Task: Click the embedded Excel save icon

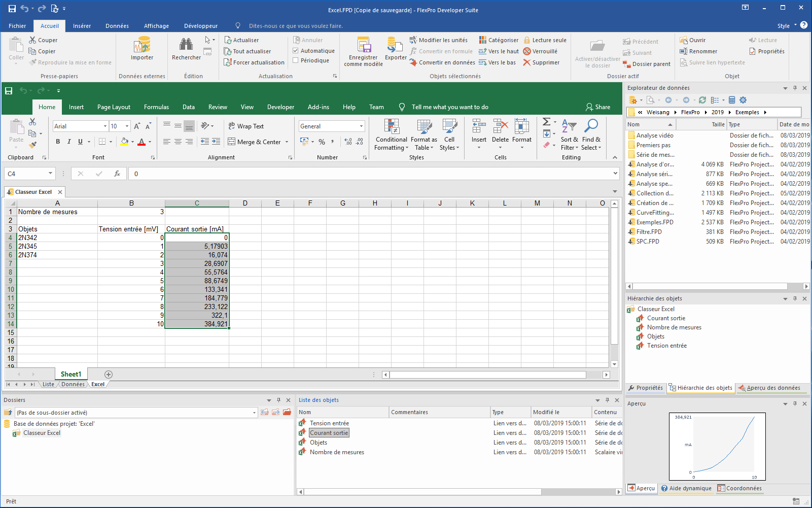Action: click(x=9, y=91)
